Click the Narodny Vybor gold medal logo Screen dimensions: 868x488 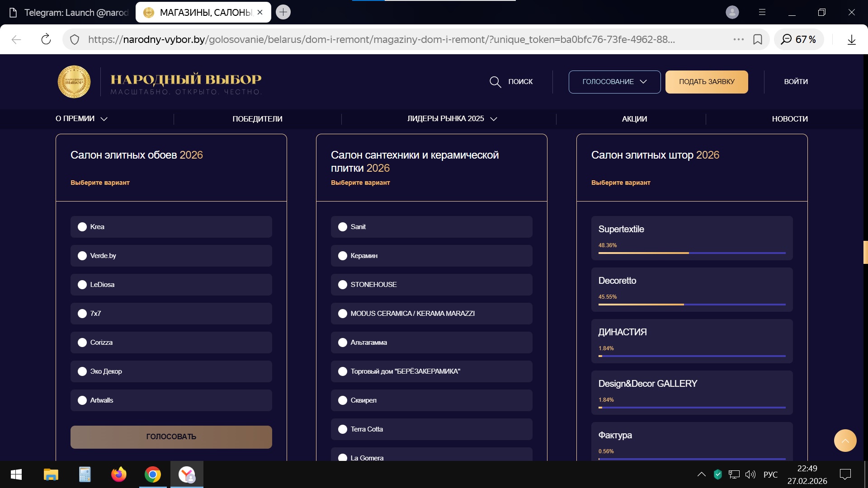(x=74, y=82)
